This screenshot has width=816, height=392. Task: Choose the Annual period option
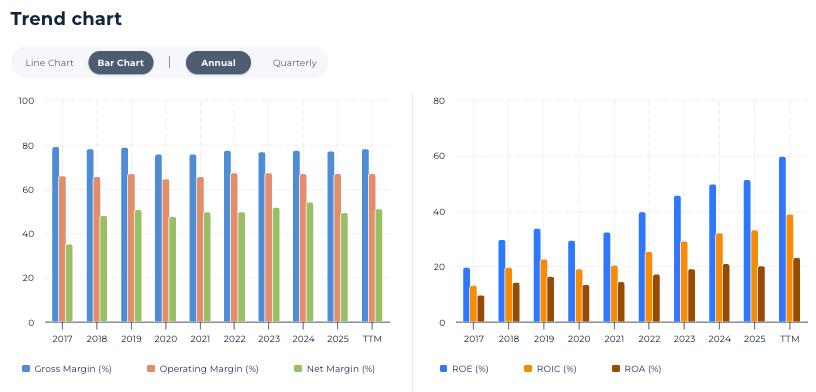pyautogui.click(x=218, y=63)
